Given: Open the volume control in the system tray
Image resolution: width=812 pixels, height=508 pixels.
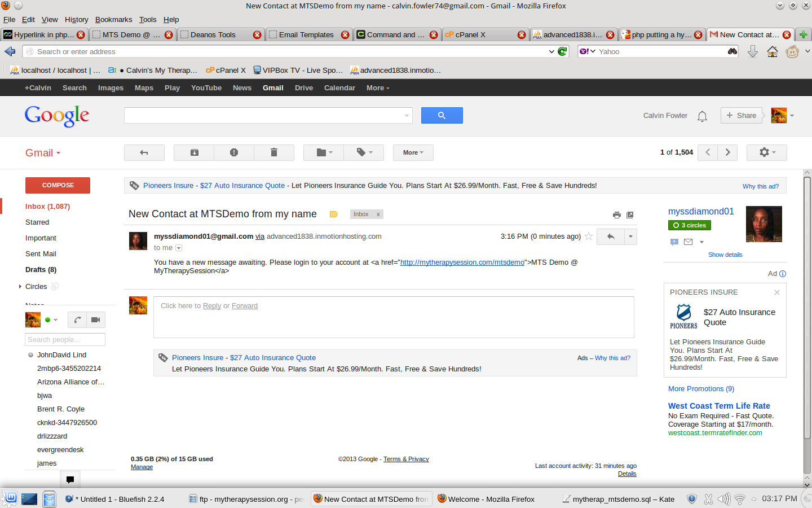Looking at the screenshot, I should point(724,499).
